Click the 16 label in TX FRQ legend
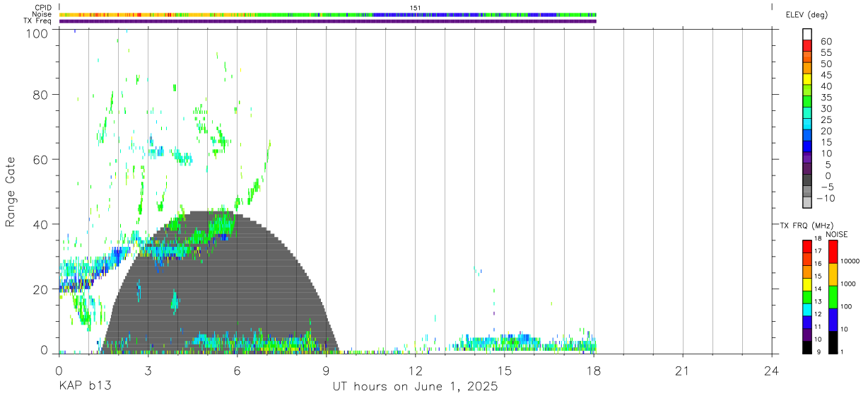 coord(817,264)
